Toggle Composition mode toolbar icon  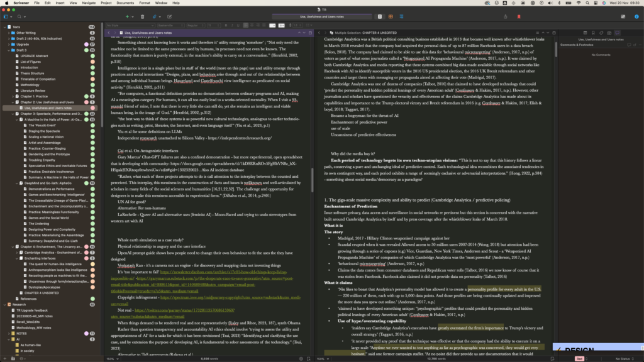point(623,17)
